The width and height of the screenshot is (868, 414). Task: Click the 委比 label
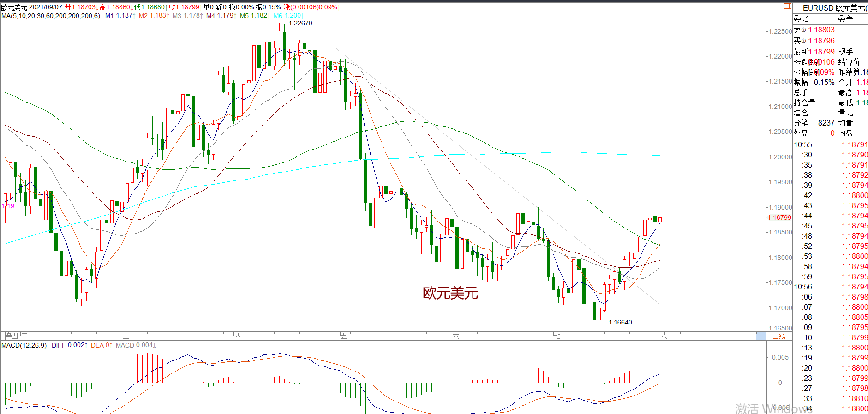pyautogui.click(x=801, y=18)
